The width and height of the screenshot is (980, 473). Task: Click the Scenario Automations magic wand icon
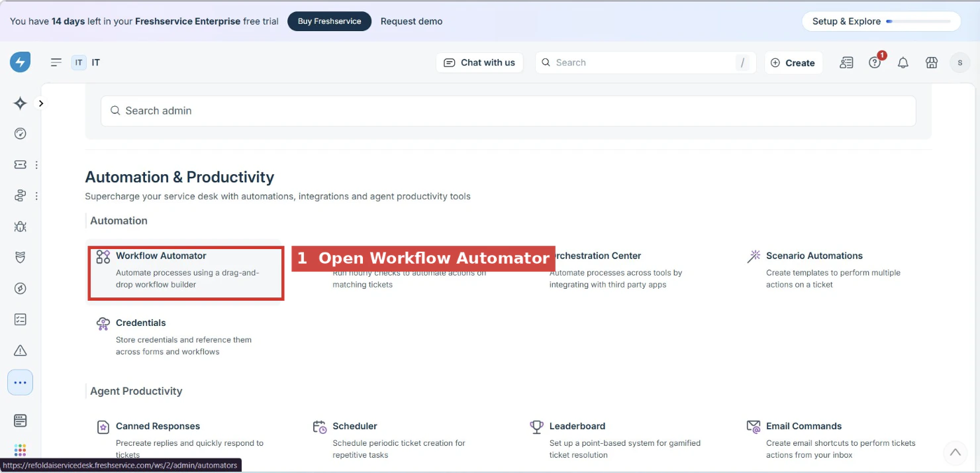pyautogui.click(x=754, y=256)
